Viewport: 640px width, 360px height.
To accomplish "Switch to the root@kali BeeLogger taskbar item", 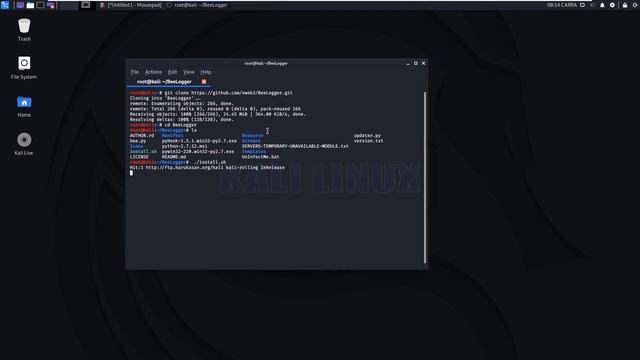I will click(x=197, y=5).
